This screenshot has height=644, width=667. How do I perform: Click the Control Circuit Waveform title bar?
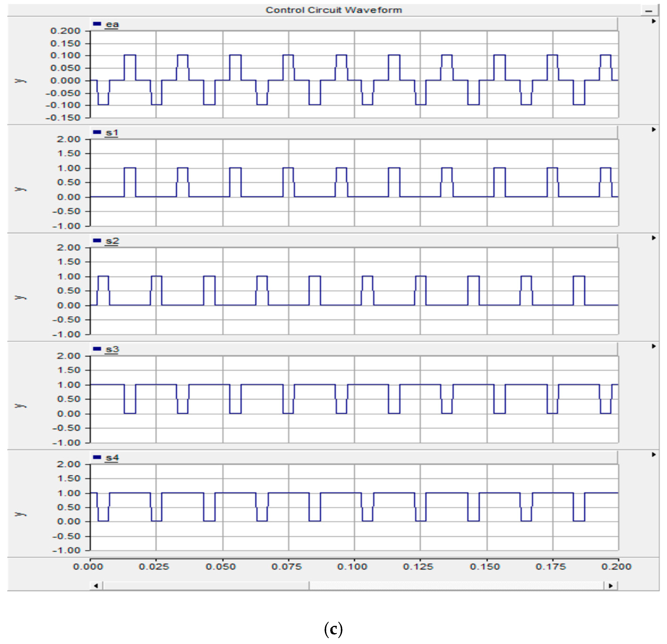click(x=333, y=10)
